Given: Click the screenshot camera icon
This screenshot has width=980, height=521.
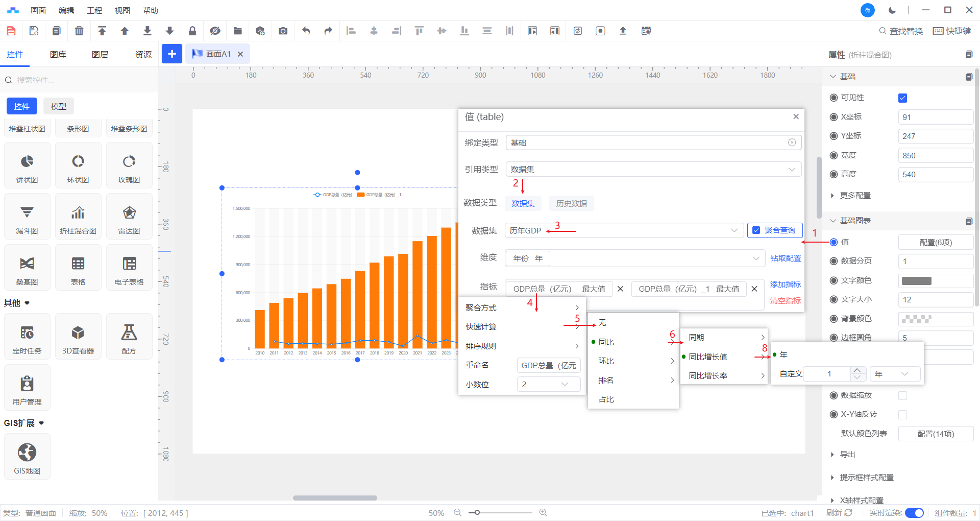Looking at the screenshot, I should coord(283,31).
